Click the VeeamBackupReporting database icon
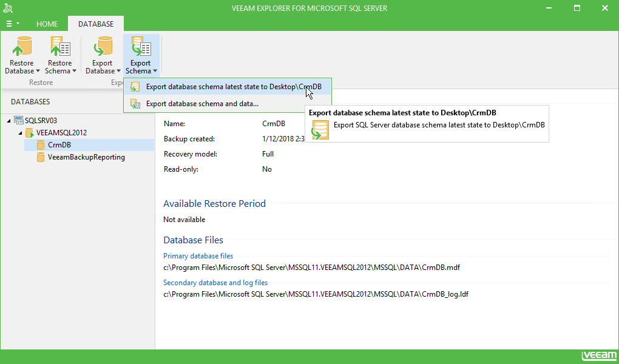 coord(40,157)
